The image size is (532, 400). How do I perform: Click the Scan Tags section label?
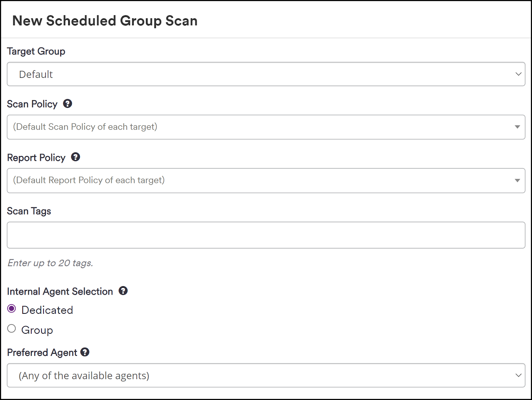(29, 211)
